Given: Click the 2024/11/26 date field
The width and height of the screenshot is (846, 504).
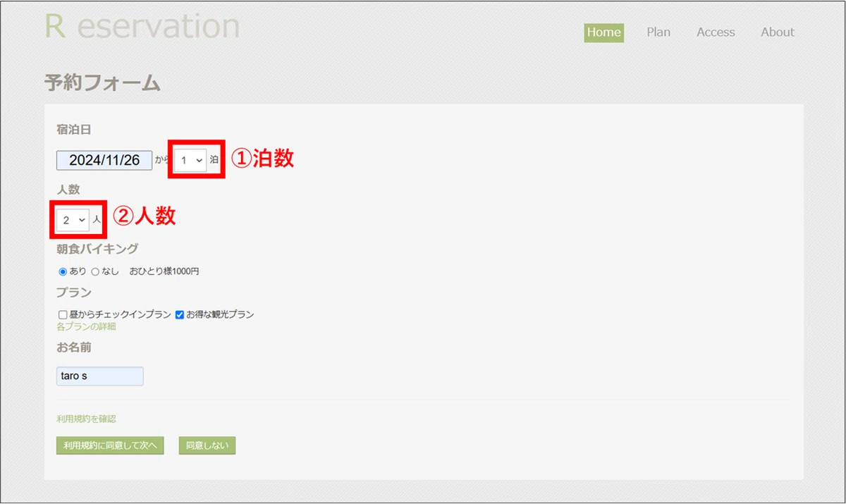Looking at the screenshot, I should click(104, 160).
